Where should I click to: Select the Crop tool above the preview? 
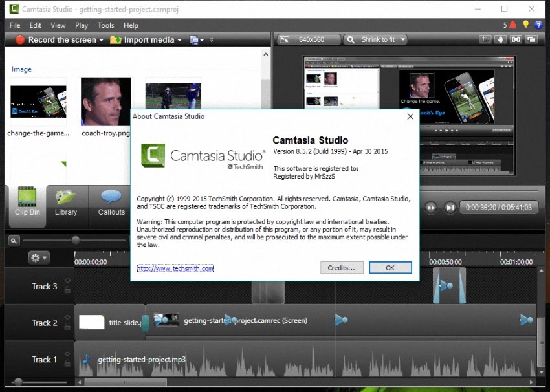[485, 39]
